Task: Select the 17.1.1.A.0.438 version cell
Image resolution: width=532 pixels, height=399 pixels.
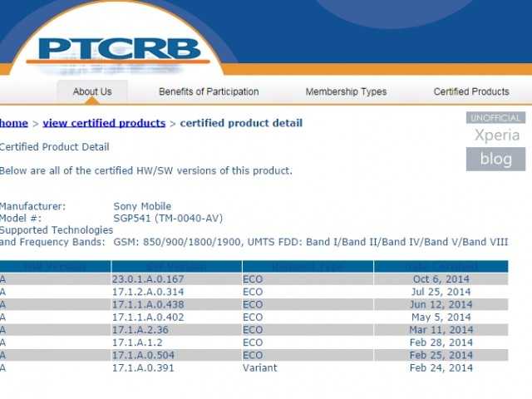Action: (149, 304)
